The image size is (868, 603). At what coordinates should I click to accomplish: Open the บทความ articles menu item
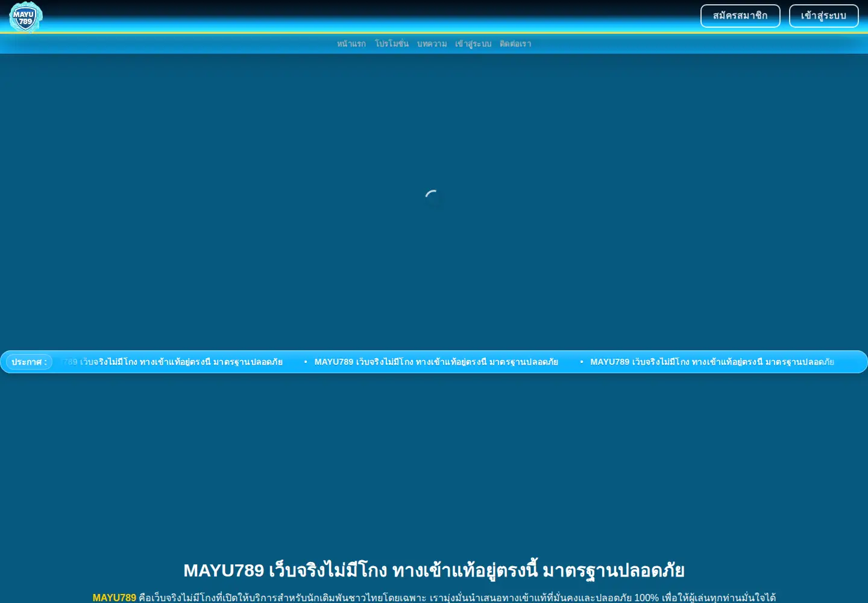[432, 43]
